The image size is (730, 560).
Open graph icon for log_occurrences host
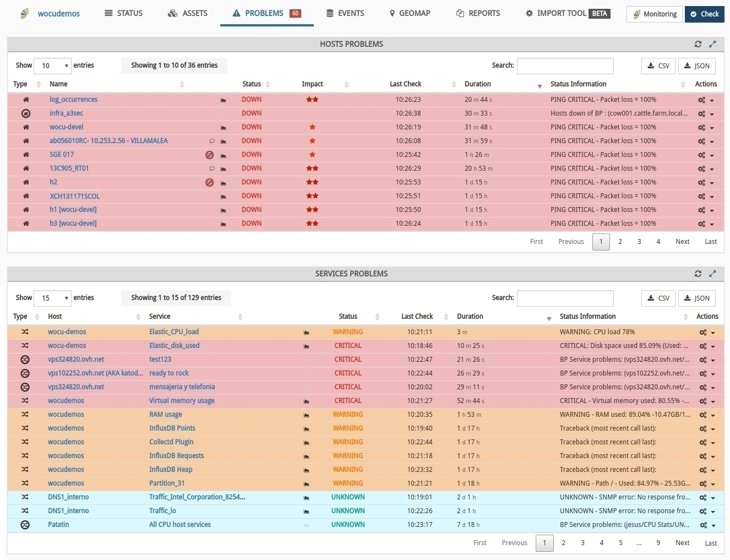tap(224, 100)
